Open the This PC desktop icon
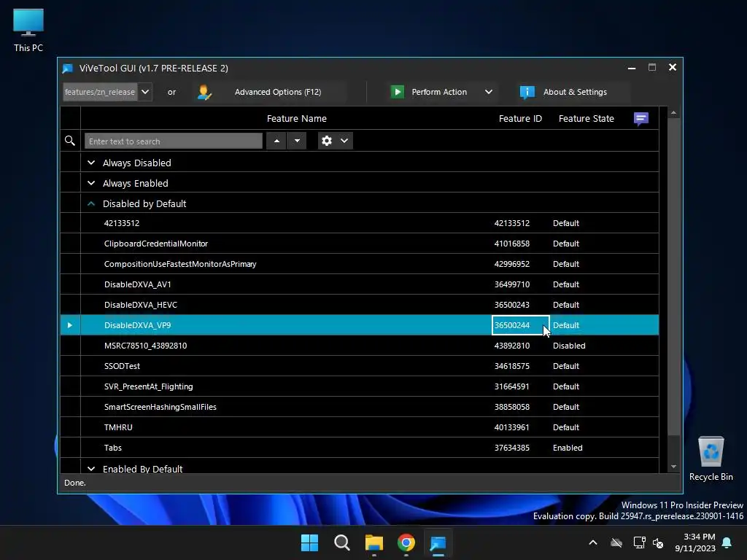Viewport: 747px width, 560px height. click(28, 31)
